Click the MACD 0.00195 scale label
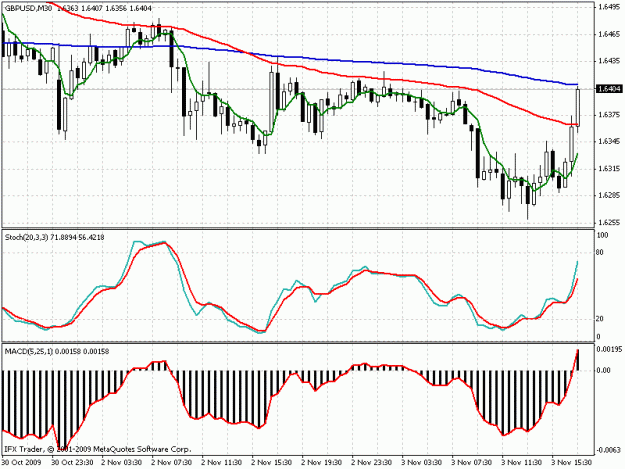625x469 pixels. pos(609,349)
